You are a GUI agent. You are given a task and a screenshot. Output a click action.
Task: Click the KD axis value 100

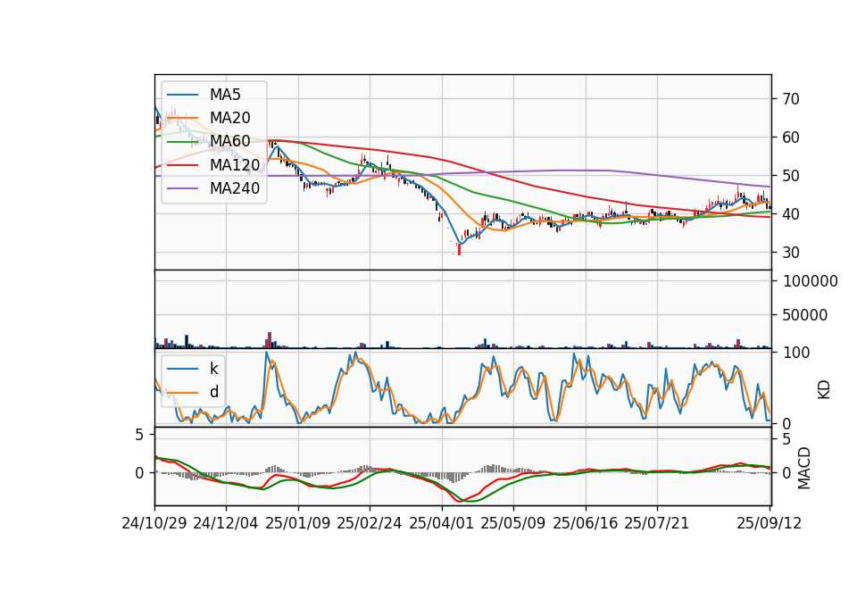click(x=796, y=354)
